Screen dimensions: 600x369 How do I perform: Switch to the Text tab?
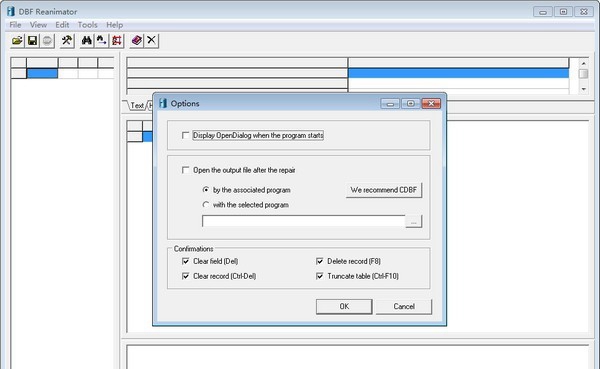tap(137, 105)
